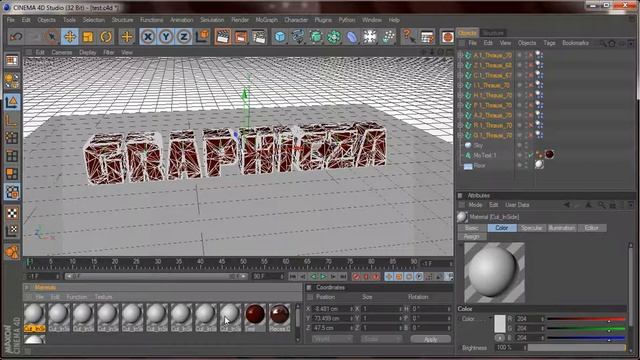This screenshot has width=640, height=360.
Task: Render the active view with clapperboard icon
Action: (222, 37)
